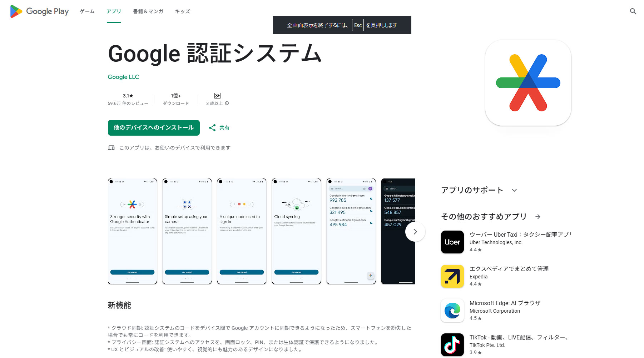The width and height of the screenshot is (644, 358).
Task: Open その他のおすすめアプリ heading link
Action: point(484,217)
